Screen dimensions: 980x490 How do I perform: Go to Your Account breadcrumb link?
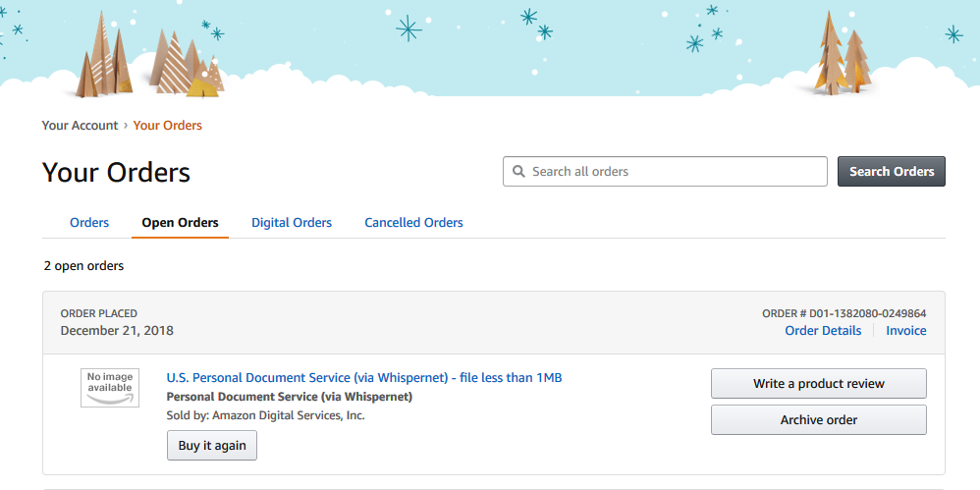tap(80, 126)
